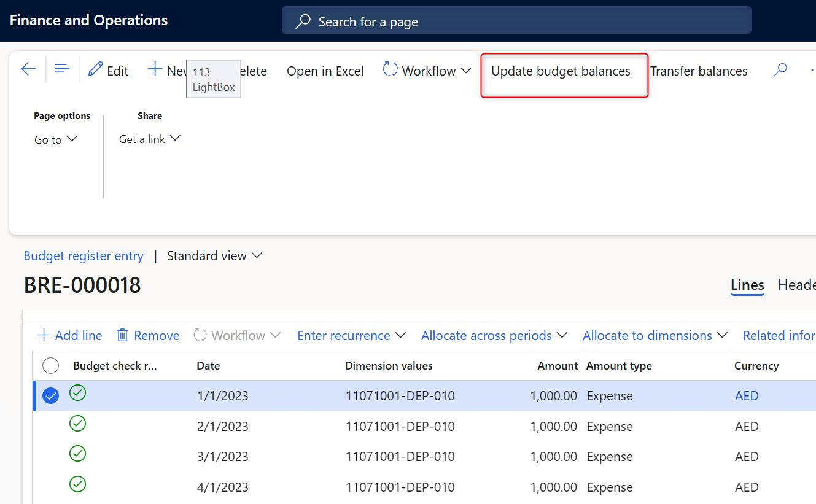Open the Enter recurrence dropdown
The image size is (816, 504).
click(x=351, y=335)
